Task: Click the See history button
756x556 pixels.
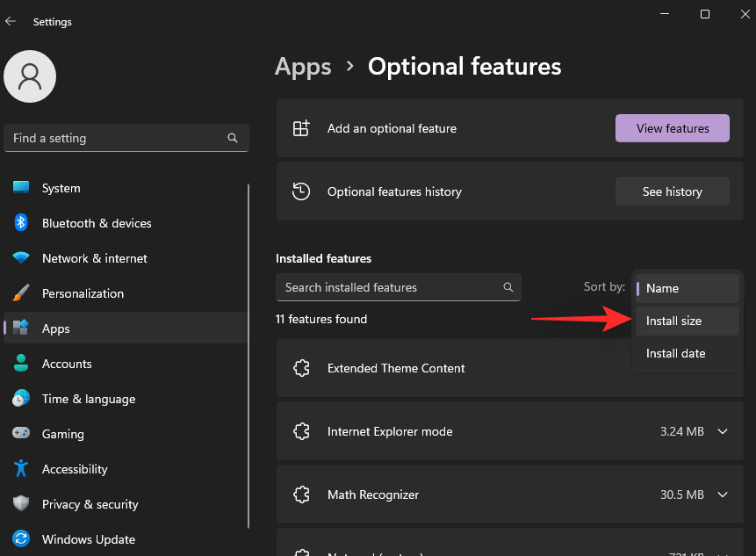Action: click(672, 191)
